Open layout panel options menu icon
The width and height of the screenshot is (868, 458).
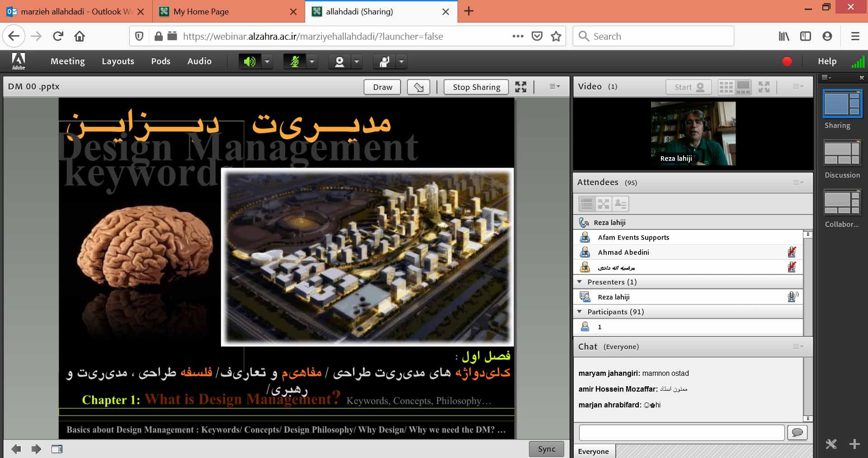[x=826, y=78]
